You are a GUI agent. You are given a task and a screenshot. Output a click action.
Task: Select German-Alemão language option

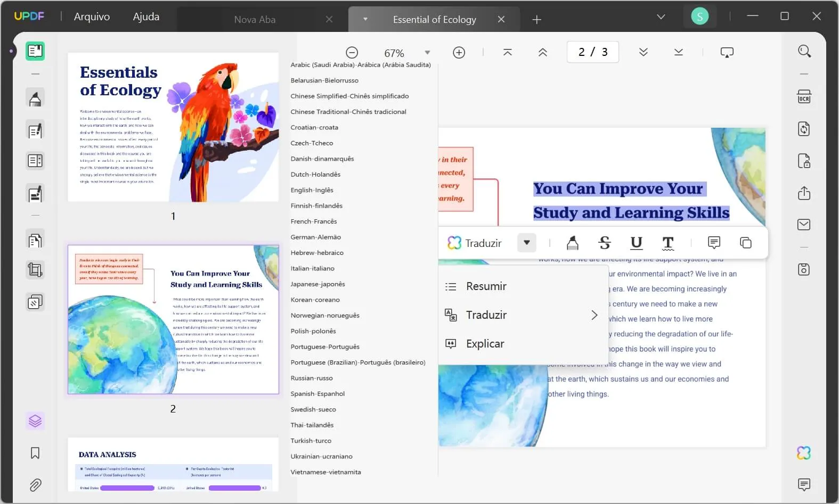[x=316, y=237]
